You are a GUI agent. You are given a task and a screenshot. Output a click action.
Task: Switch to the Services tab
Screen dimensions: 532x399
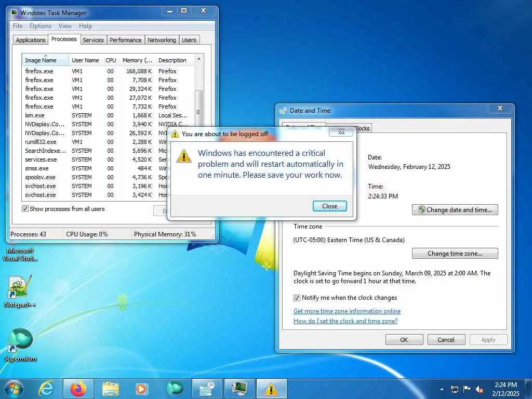93,40
